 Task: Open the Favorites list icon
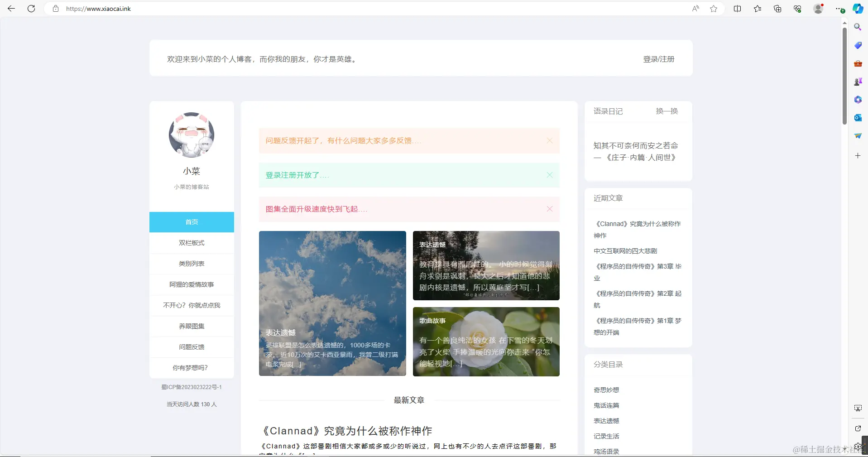[758, 9]
